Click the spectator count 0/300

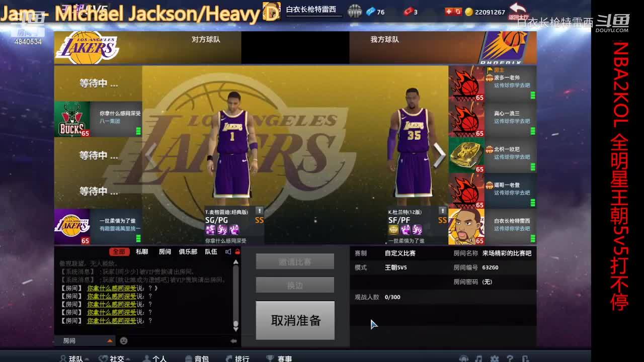pos(392,297)
